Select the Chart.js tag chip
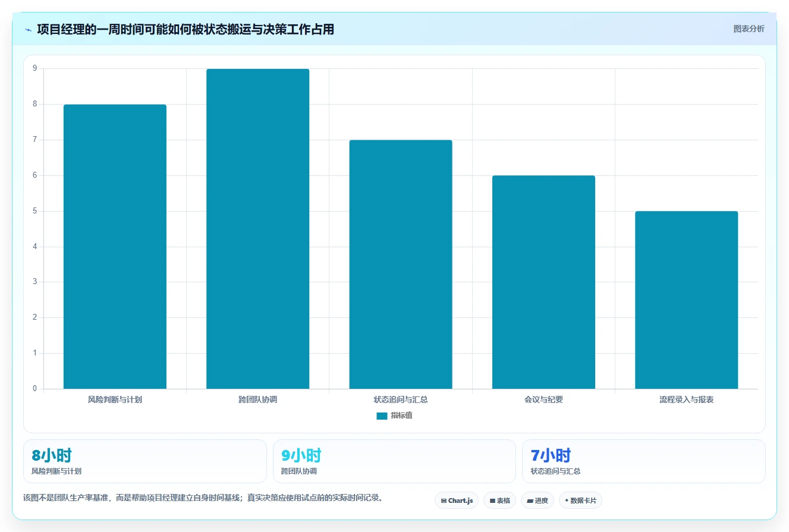This screenshot has width=789, height=532. pos(457,500)
